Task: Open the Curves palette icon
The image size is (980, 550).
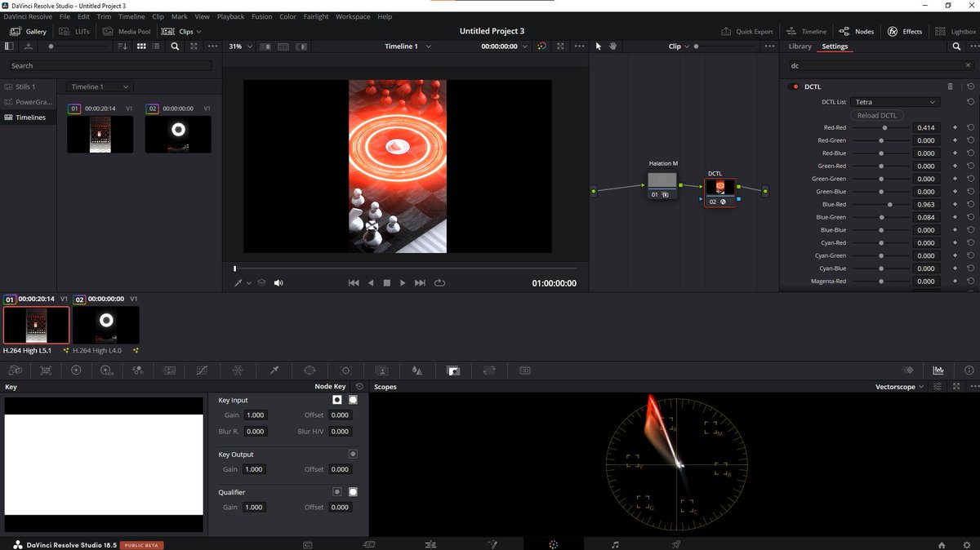Action: (202, 370)
